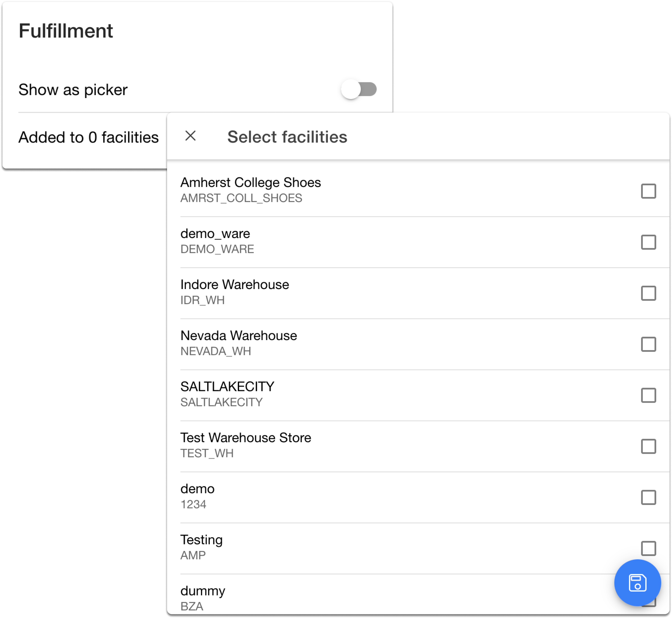This screenshot has height=618, width=672.
Task: Toggle the Show as picker switch
Action: pos(359,89)
